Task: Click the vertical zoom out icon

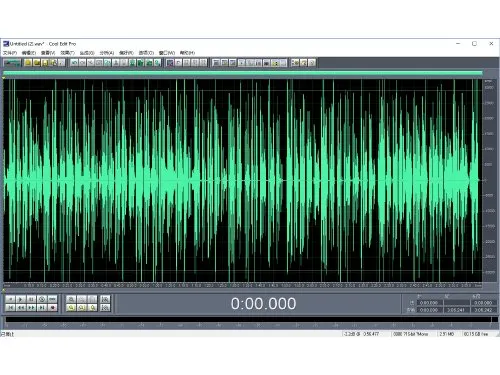Action: pyautogui.click(x=105, y=308)
